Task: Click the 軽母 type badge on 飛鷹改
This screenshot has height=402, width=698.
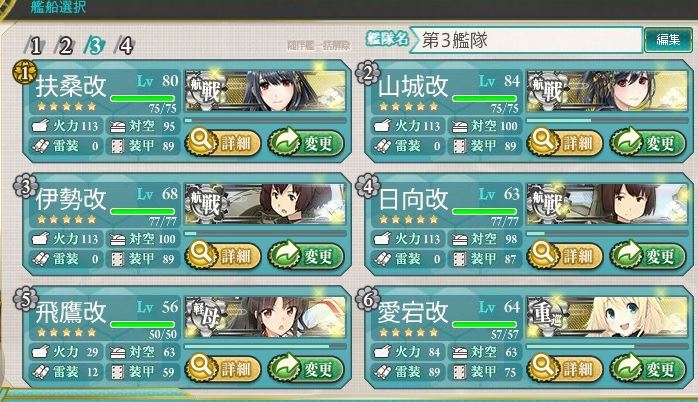Action: (x=206, y=316)
